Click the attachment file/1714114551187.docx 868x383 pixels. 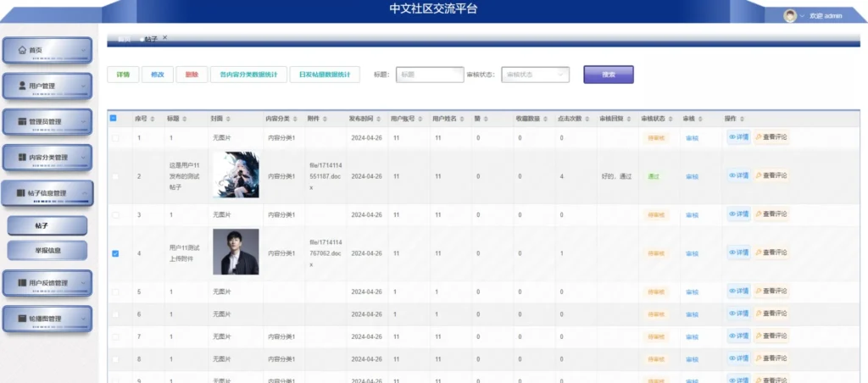[325, 176]
